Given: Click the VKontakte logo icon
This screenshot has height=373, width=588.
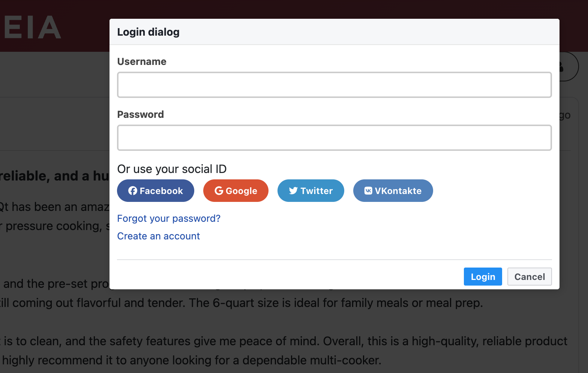Looking at the screenshot, I should point(369,191).
